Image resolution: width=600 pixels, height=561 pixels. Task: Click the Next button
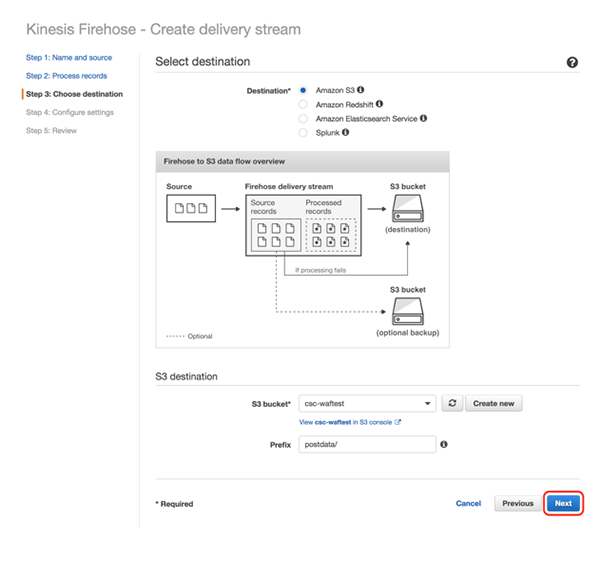tap(563, 503)
